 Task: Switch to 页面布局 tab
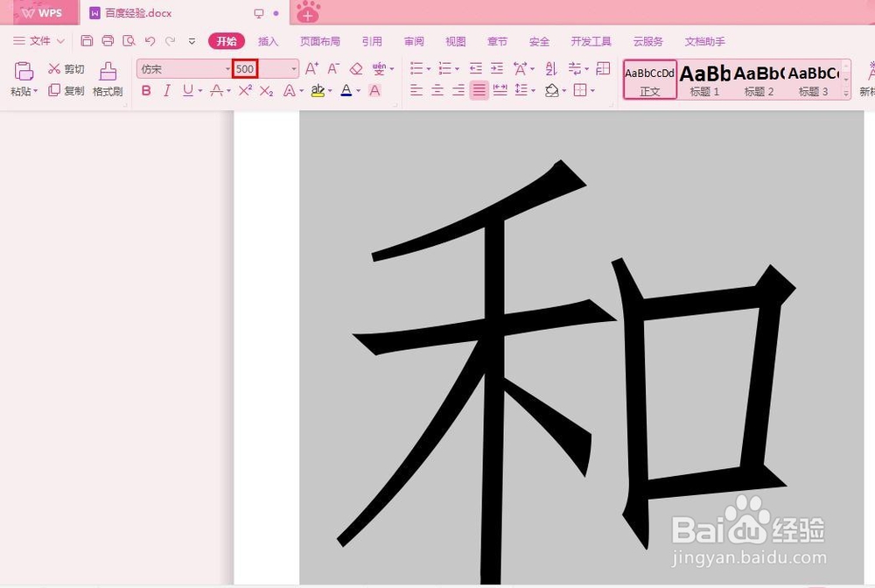pos(319,41)
